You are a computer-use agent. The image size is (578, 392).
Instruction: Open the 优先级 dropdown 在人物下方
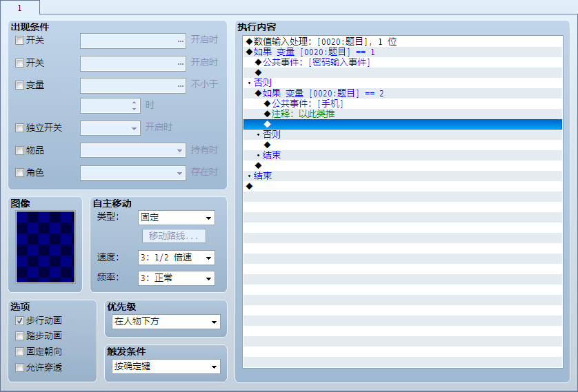click(x=166, y=322)
